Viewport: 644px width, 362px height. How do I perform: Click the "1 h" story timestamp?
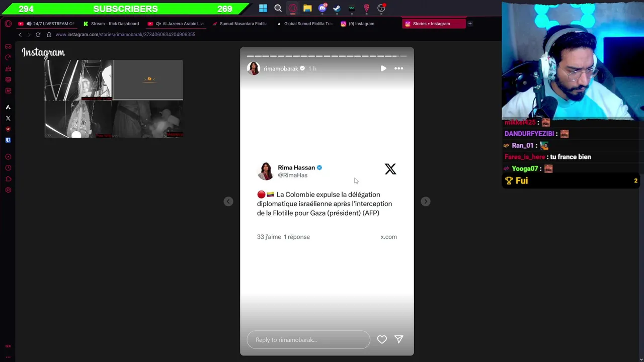(x=312, y=68)
